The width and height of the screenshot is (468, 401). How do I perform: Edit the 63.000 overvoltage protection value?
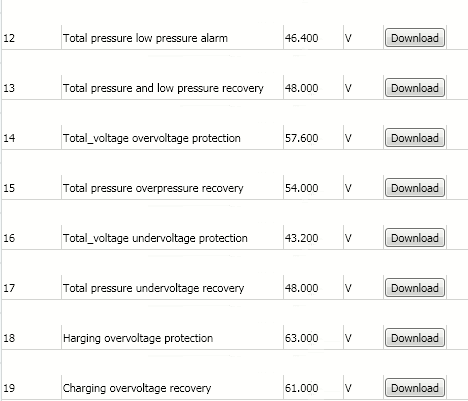(x=313, y=338)
